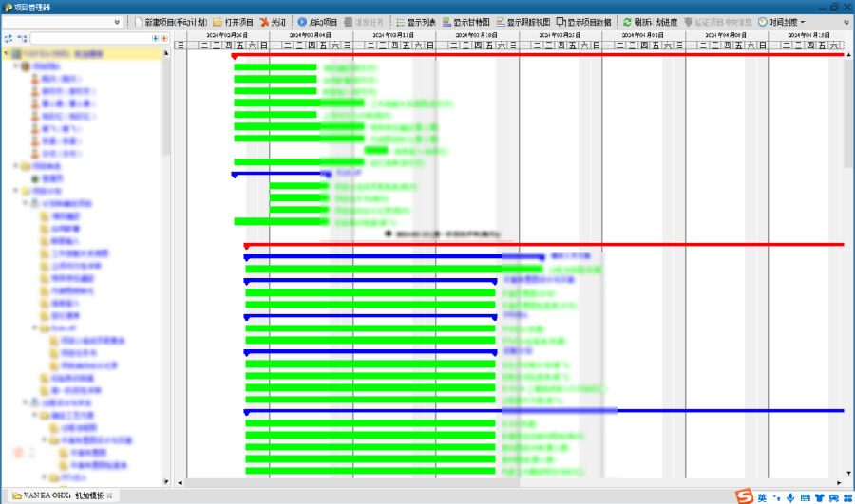Click the orange up-arrow icon beside search field
This screenshot has width=855, height=504.
(x=164, y=39)
